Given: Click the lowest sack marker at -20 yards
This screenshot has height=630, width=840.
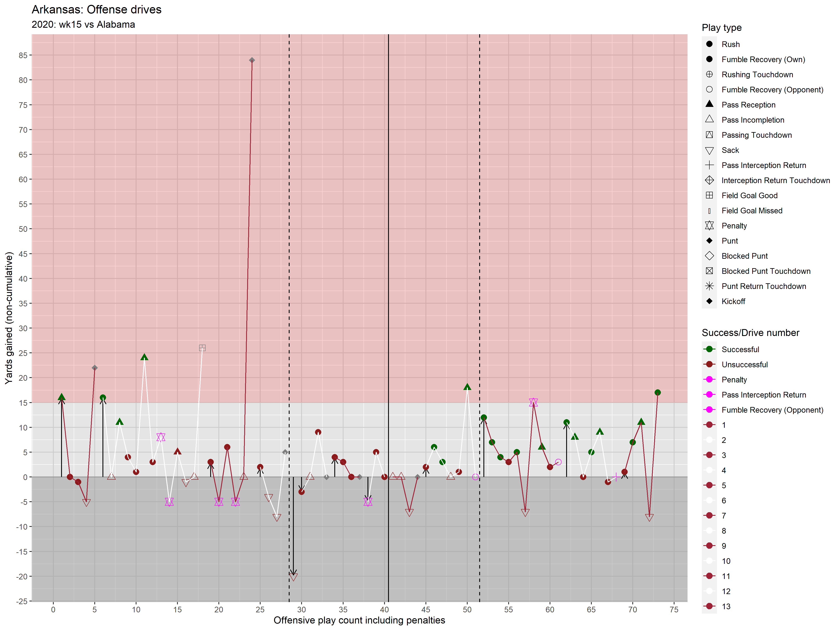Looking at the screenshot, I should point(293,577).
